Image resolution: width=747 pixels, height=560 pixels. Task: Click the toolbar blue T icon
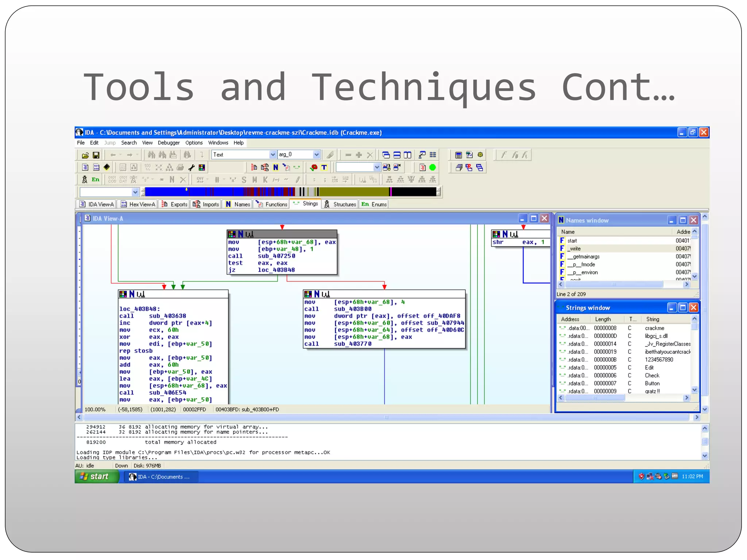[324, 167]
